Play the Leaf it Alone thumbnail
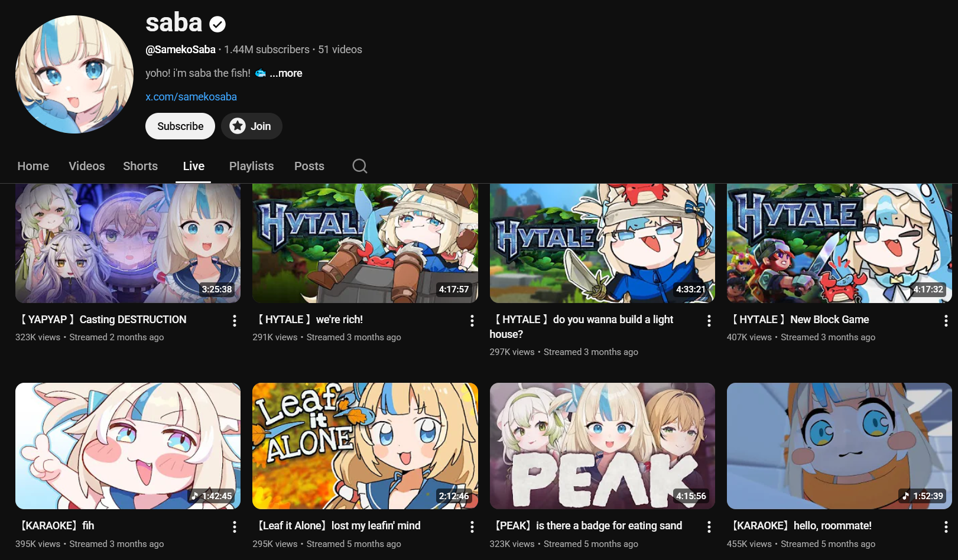Image resolution: width=958 pixels, height=560 pixels. pos(365,446)
